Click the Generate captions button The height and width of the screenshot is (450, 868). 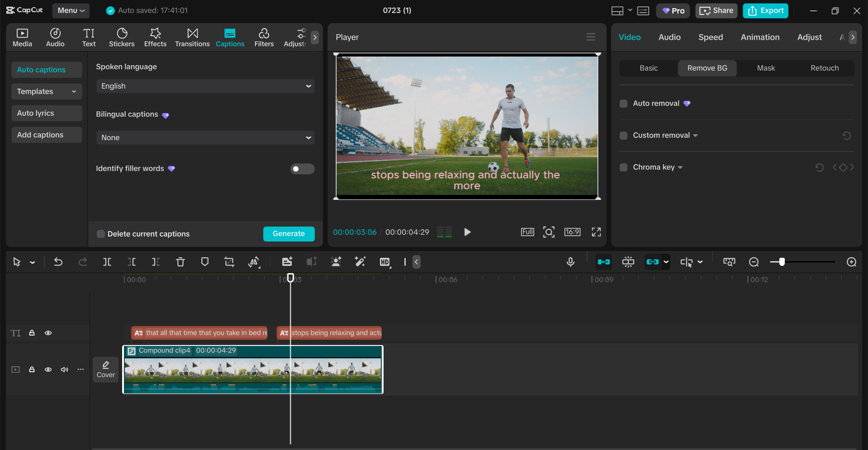click(x=289, y=234)
